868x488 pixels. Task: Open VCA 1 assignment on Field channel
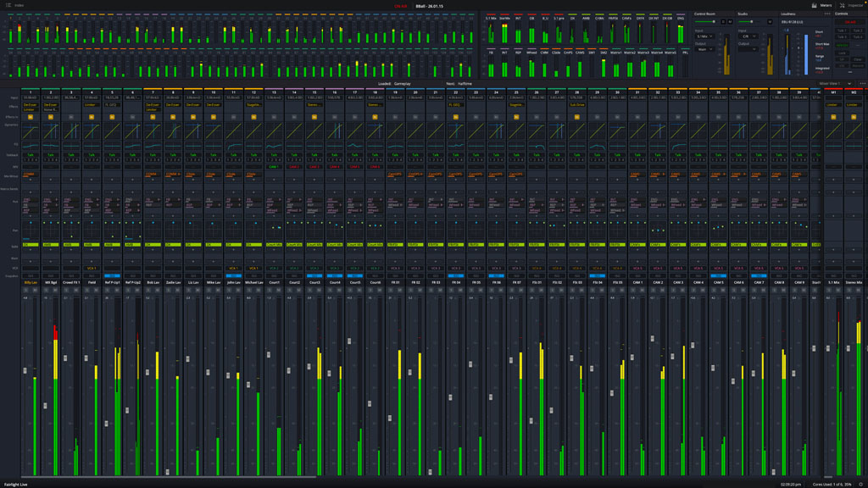[92, 269]
